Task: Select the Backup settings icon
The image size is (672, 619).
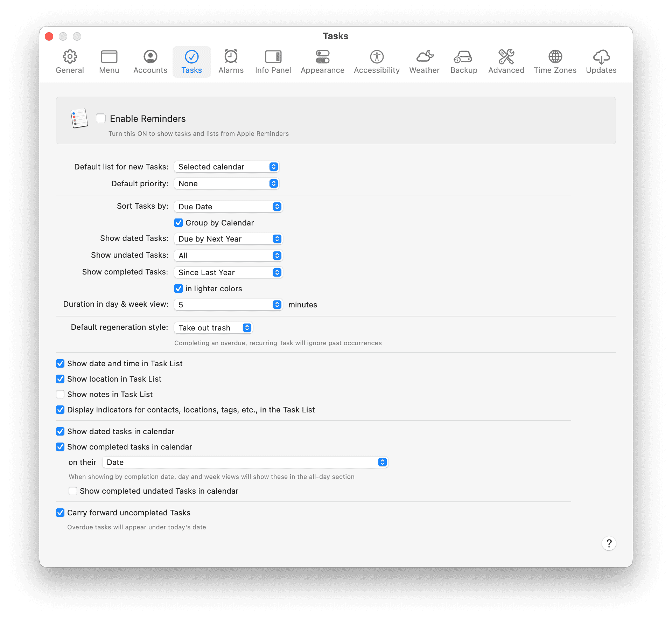Action: coord(463,61)
